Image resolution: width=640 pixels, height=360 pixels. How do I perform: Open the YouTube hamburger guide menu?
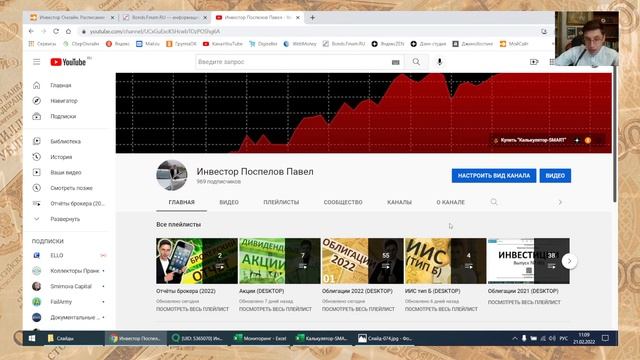[37, 62]
